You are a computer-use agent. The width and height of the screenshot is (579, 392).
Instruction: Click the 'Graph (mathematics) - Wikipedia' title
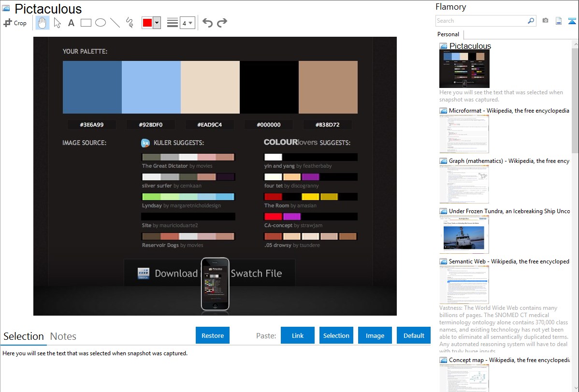click(509, 161)
